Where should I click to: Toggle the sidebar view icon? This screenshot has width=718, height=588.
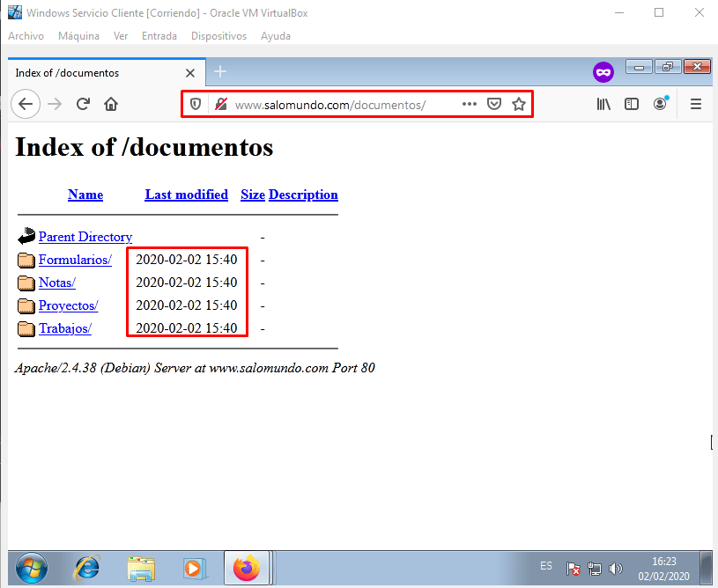point(632,104)
